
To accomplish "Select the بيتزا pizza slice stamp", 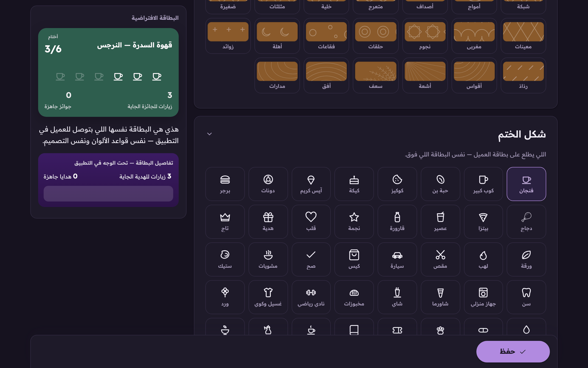I will pyautogui.click(x=483, y=222).
